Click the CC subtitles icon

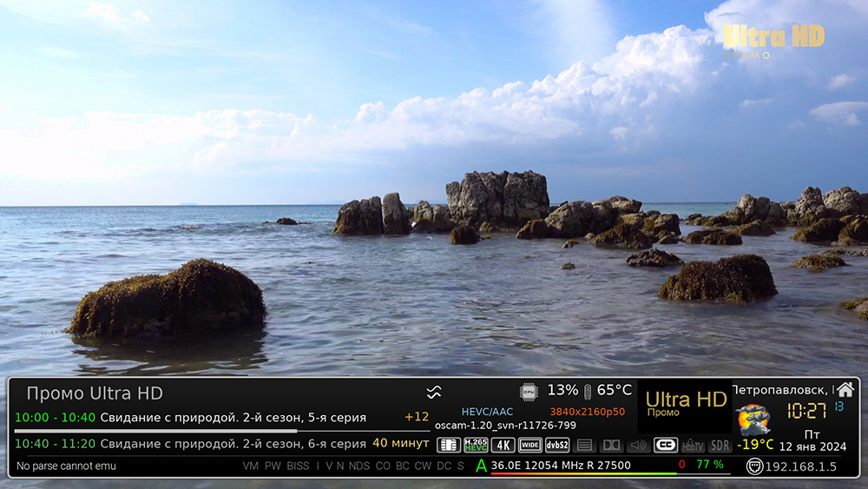(666, 446)
